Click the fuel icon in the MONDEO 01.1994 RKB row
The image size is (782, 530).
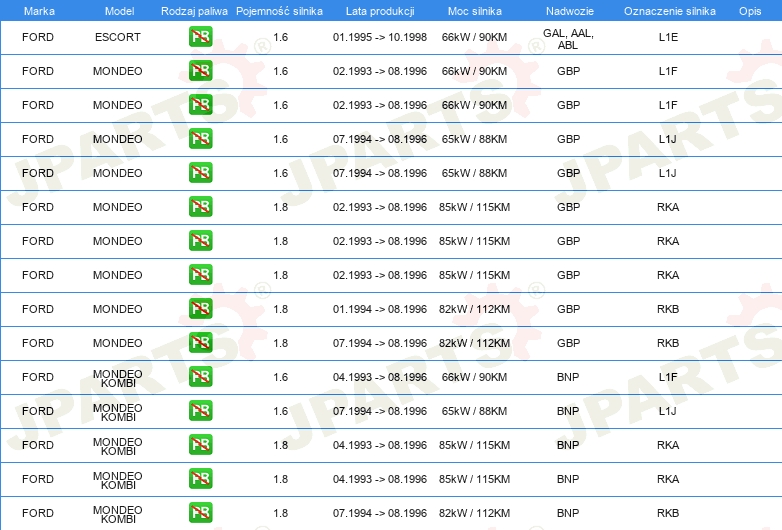coord(200,309)
